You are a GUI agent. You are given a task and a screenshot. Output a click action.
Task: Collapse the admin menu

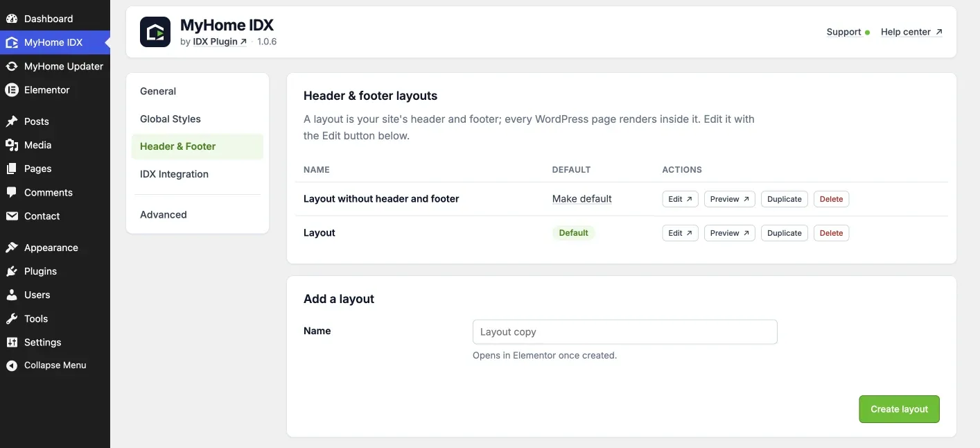pos(55,365)
